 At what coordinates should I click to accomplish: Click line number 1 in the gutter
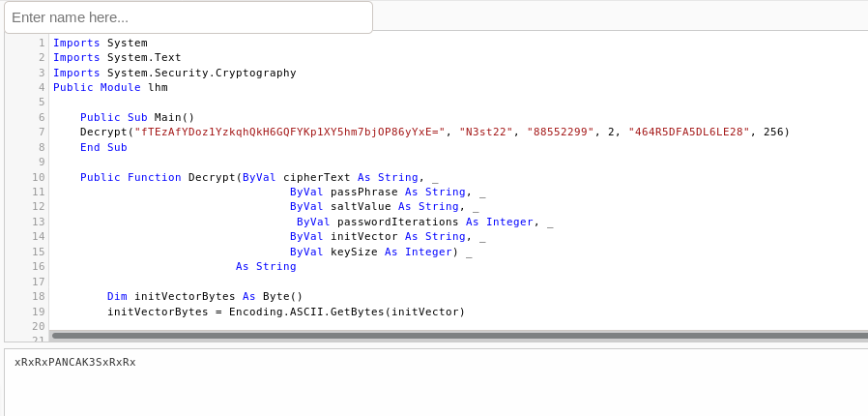[42, 43]
